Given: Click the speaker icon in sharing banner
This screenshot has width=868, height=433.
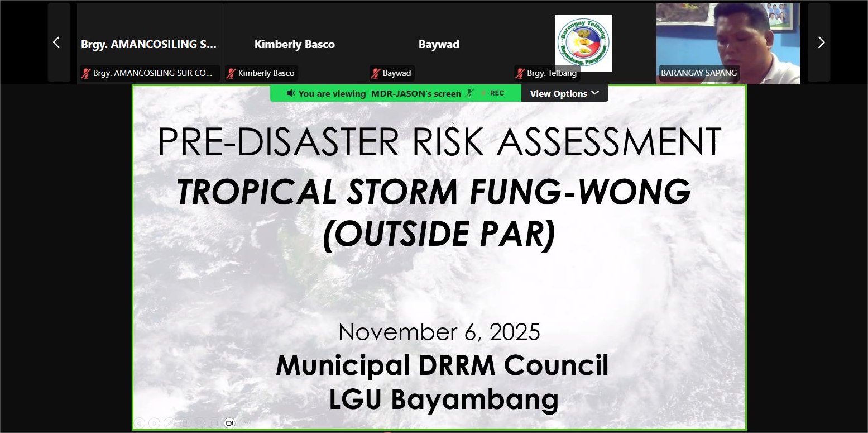Looking at the screenshot, I should coord(290,93).
